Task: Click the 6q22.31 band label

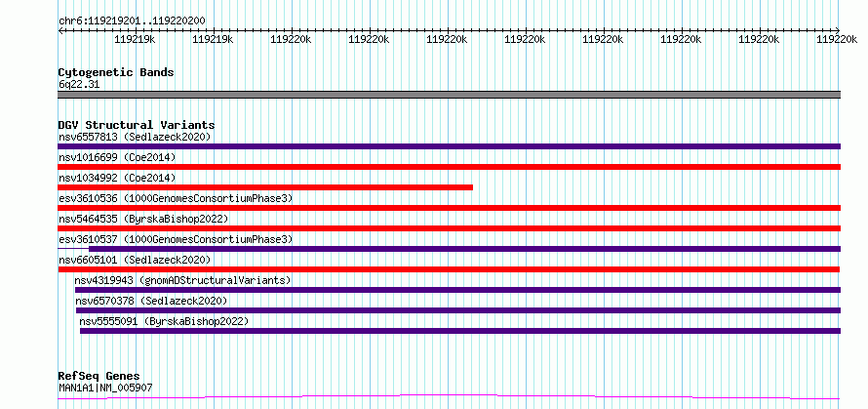Action: pyautogui.click(x=79, y=85)
